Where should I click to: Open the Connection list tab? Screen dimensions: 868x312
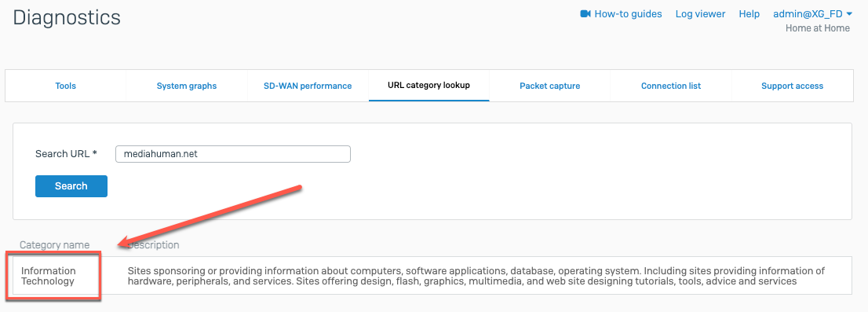(x=671, y=86)
